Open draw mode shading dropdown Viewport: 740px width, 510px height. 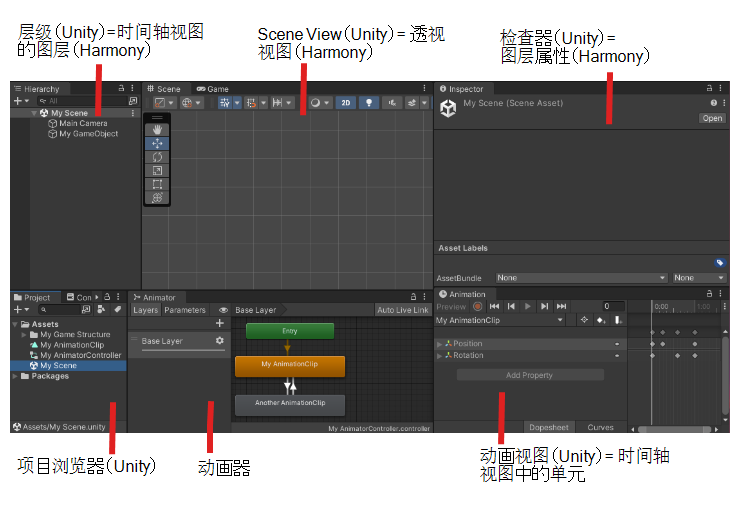[320, 102]
